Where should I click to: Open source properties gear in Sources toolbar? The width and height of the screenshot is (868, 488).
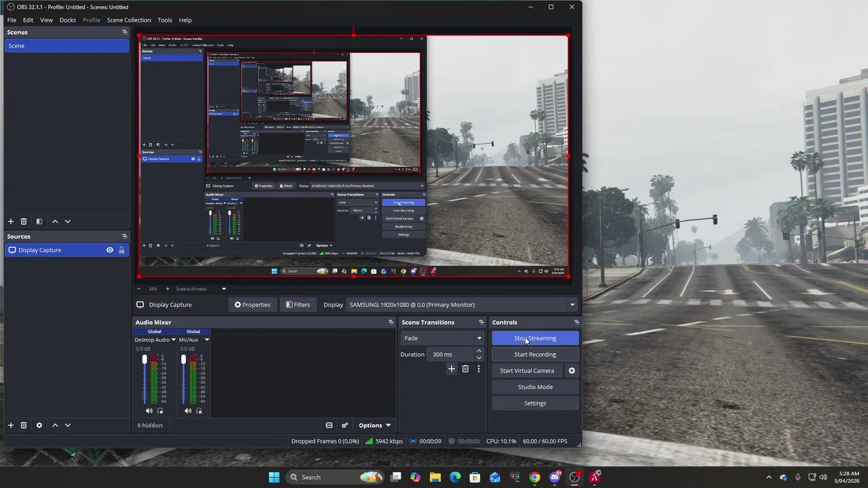coord(39,425)
